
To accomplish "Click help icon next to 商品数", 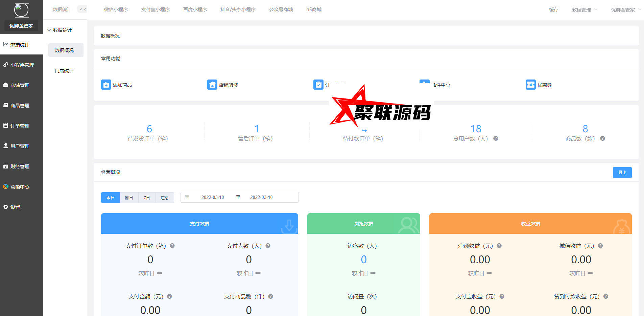I will click(602, 138).
